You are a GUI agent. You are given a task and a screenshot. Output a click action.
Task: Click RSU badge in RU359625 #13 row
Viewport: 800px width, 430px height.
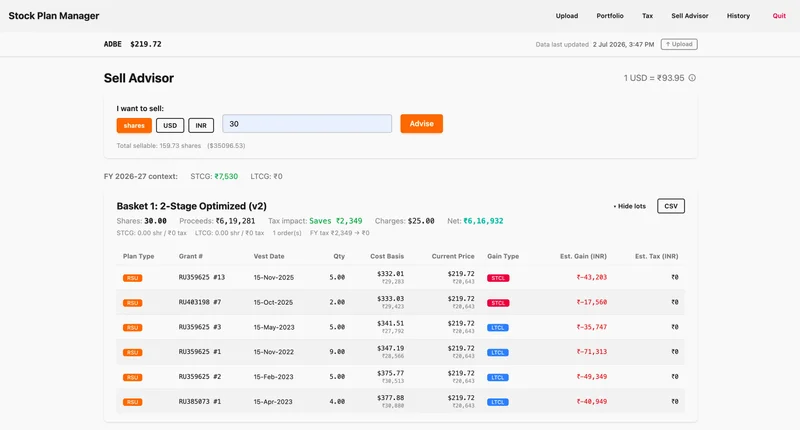(x=132, y=278)
